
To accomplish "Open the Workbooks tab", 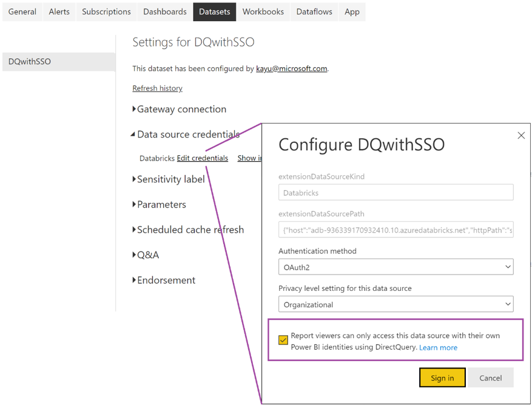I will pos(263,12).
